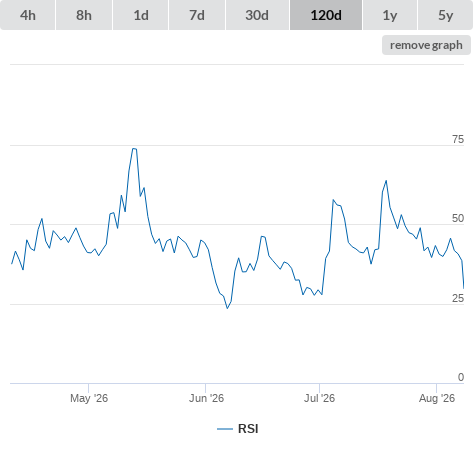This screenshot has height=455, width=474.
Task: Click the 25 y-axis value label
Action: click(458, 298)
